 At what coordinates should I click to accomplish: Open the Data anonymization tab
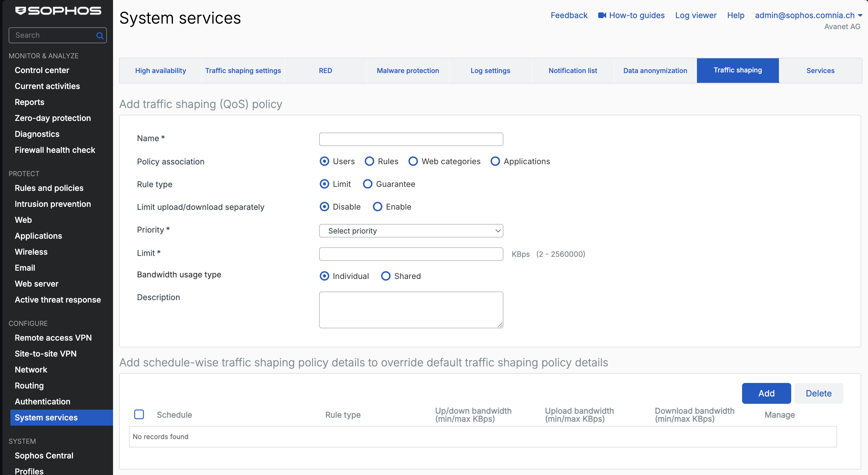click(x=655, y=71)
